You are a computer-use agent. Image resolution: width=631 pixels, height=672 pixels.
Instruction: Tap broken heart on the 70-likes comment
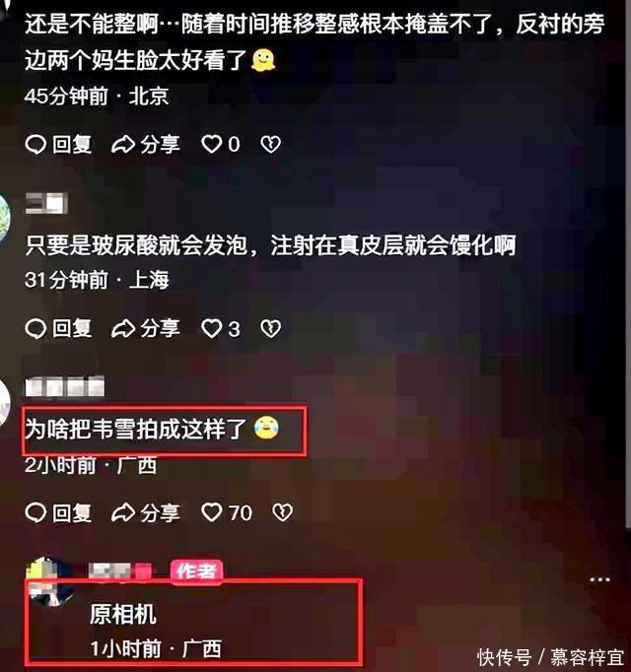[x=283, y=512]
